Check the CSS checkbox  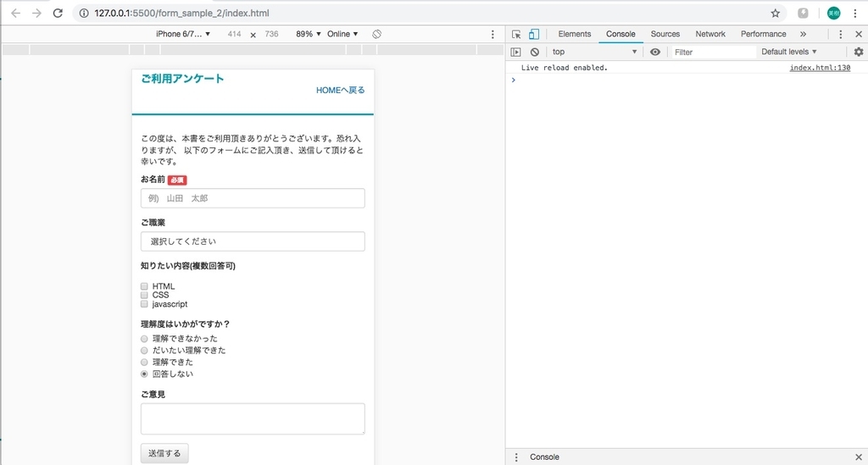coord(144,296)
